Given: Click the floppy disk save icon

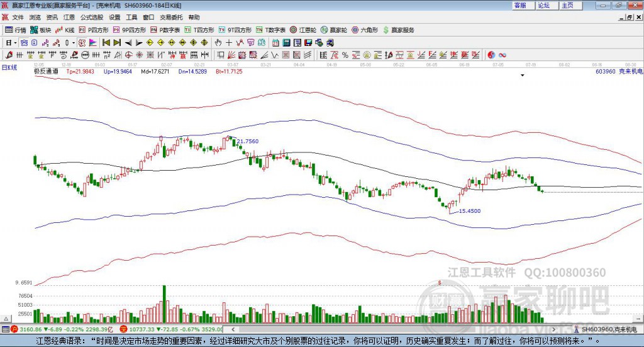Looking at the screenshot, I should coord(308,43).
